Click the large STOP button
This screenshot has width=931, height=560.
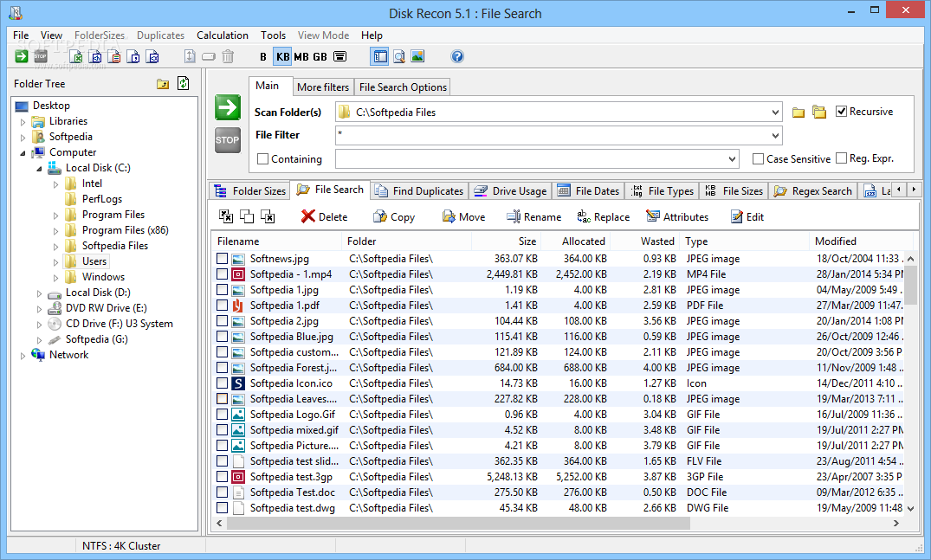tap(228, 140)
